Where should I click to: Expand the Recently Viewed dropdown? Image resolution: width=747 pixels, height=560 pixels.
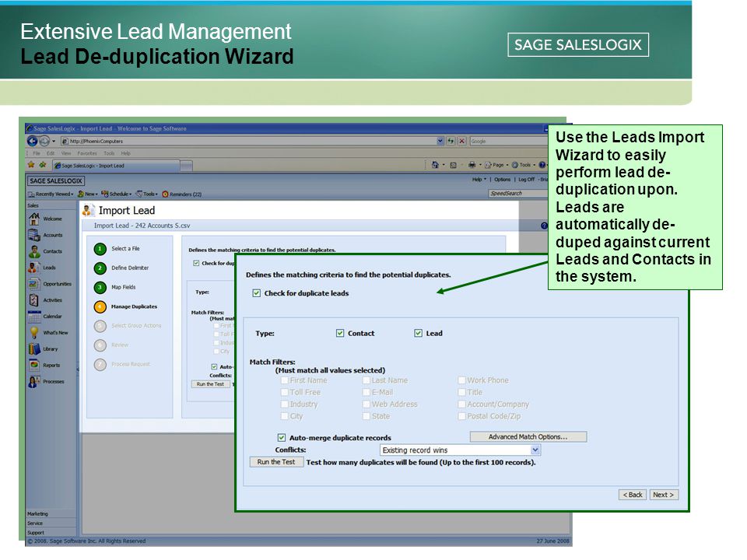[51, 194]
